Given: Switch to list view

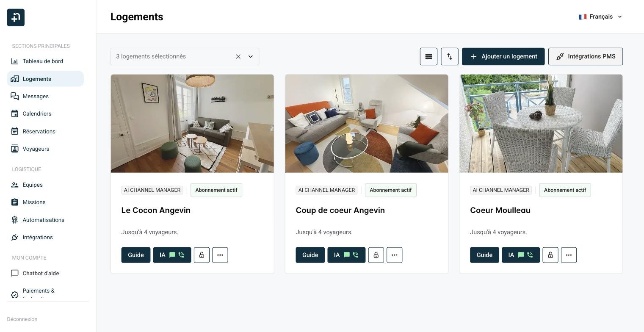Looking at the screenshot, I should [428, 56].
